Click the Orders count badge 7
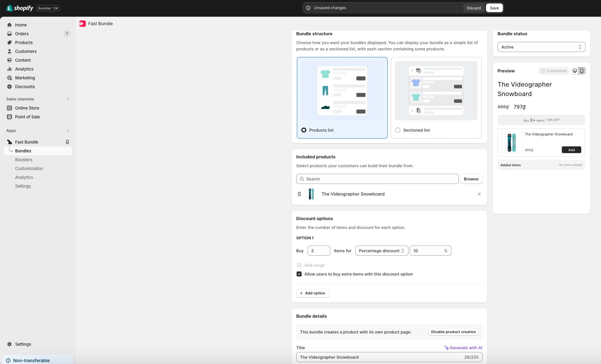This screenshot has height=364, width=601. pos(67,34)
